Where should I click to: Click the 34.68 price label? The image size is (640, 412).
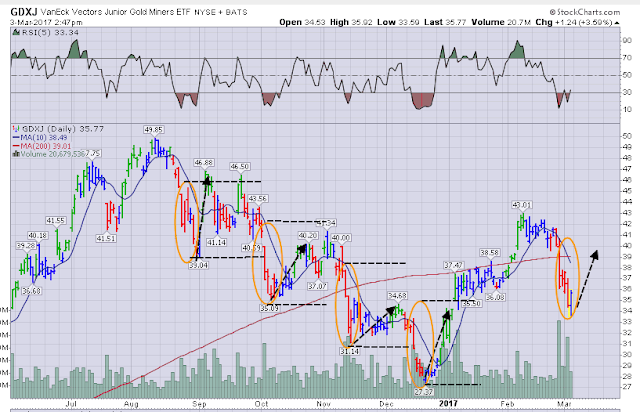[397, 295]
